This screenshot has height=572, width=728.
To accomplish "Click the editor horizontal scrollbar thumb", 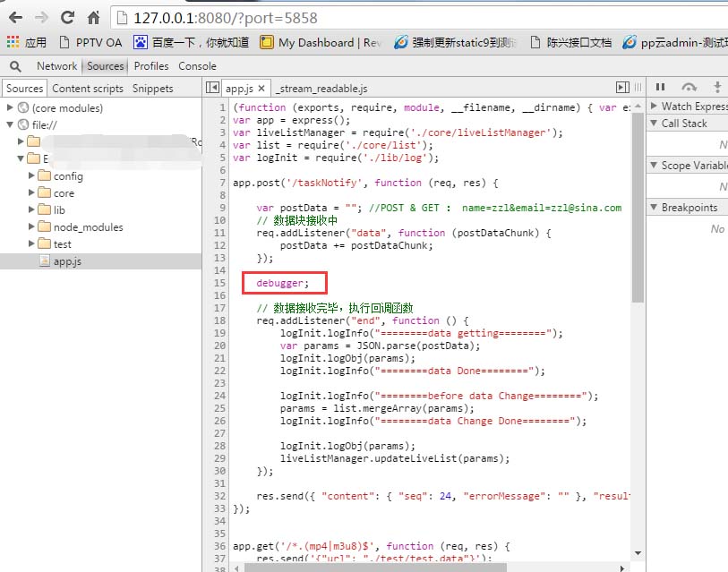I will (x=375, y=568).
